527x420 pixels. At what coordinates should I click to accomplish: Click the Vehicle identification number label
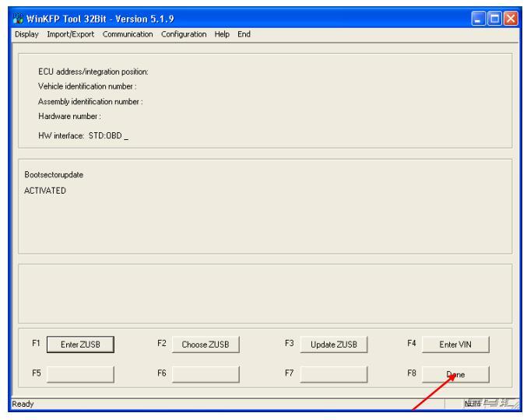point(87,86)
